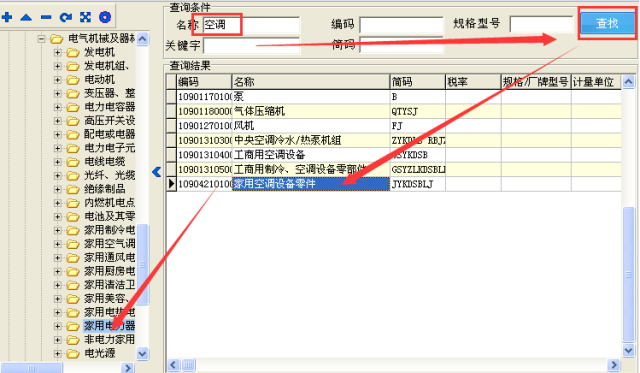Select the 电池及其零 folder icon
This screenshot has width=640, height=373.
pyautogui.click(x=73, y=216)
